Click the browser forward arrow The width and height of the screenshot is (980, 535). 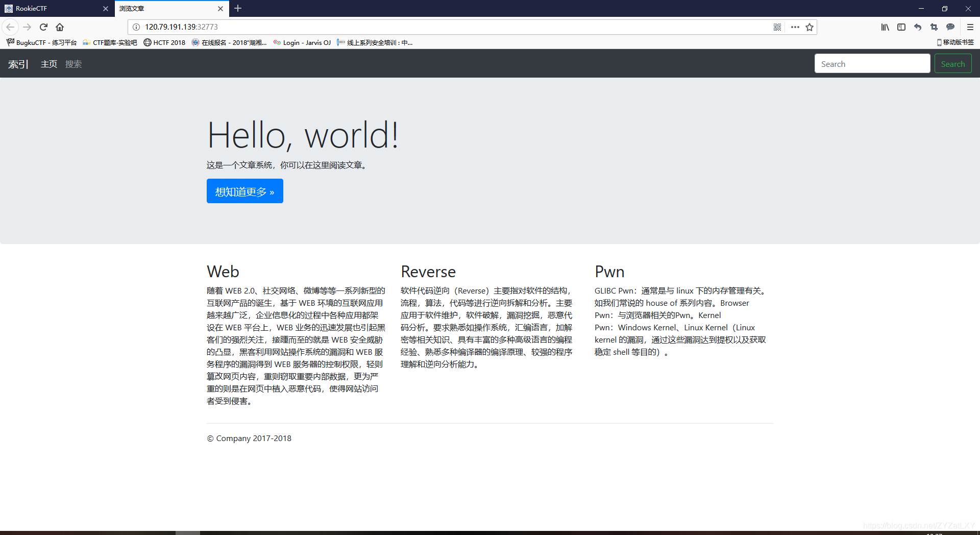(x=28, y=27)
